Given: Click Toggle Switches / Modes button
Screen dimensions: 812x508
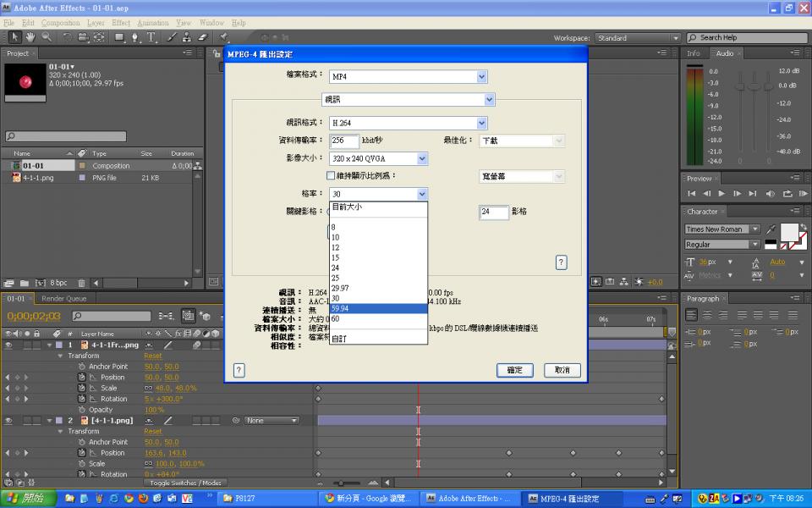Looking at the screenshot, I should 186,483.
